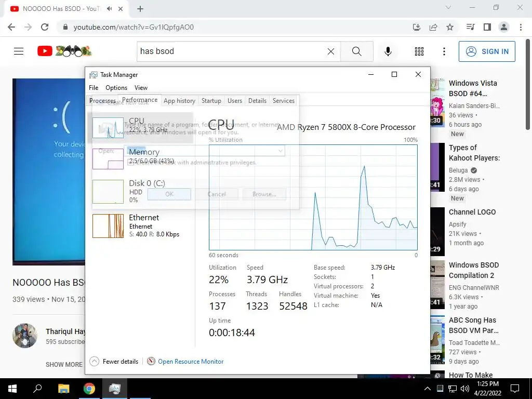Click Task Manager taskbar icon
The image size is (532, 399).
pyautogui.click(x=115, y=389)
